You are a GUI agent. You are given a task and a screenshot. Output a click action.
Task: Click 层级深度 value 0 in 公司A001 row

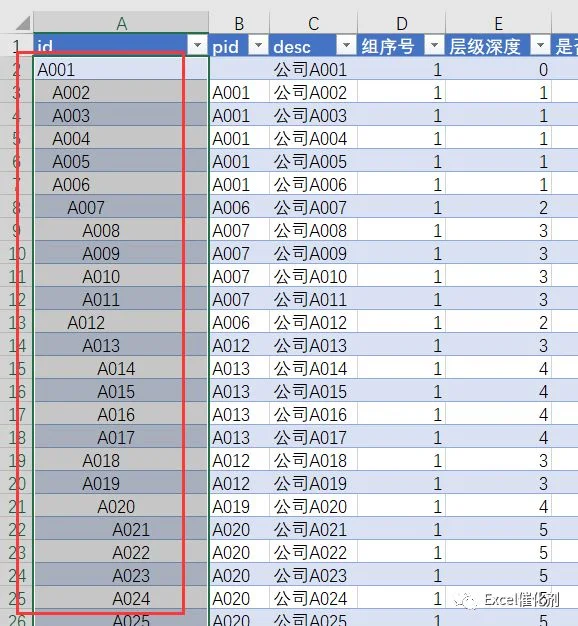[x=499, y=70]
